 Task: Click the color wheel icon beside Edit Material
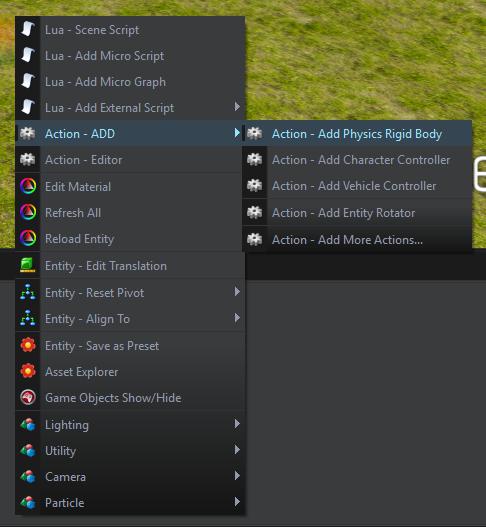click(28, 187)
